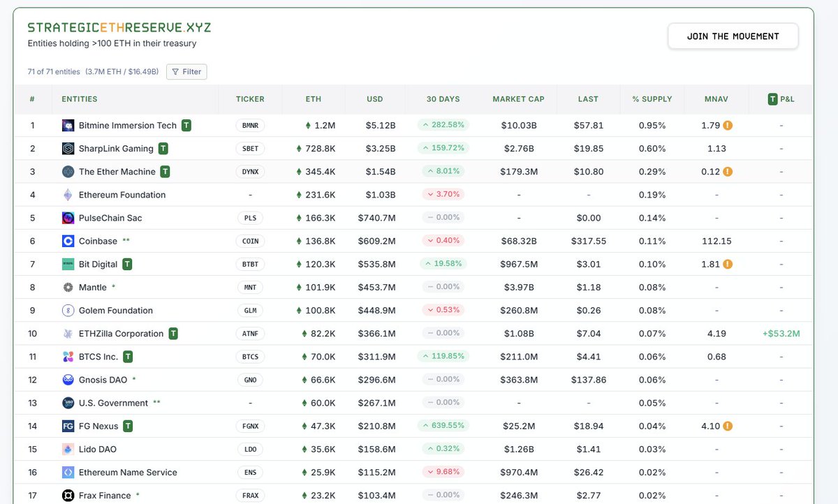Open the Bitmine Immersion Tech entity name
The width and height of the screenshot is (838, 504).
tap(128, 126)
